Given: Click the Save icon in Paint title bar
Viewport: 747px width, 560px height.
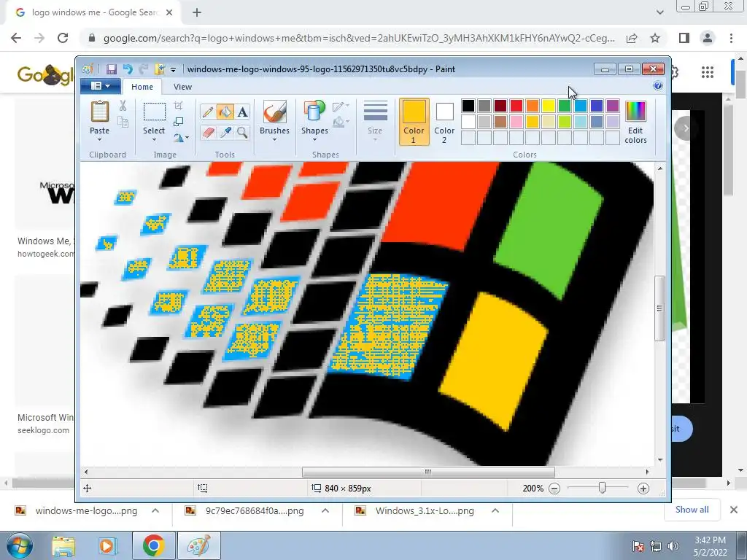Looking at the screenshot, I should click(x=111, y=69).
